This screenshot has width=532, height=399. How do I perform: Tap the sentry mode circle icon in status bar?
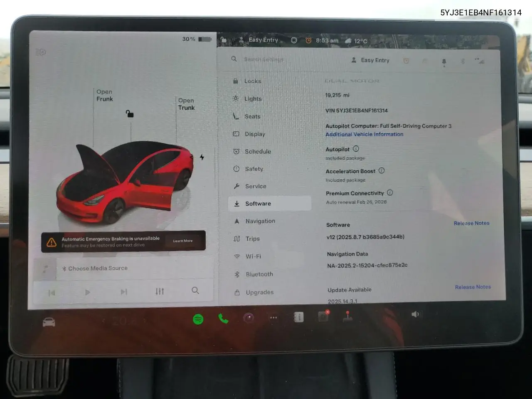294,40
